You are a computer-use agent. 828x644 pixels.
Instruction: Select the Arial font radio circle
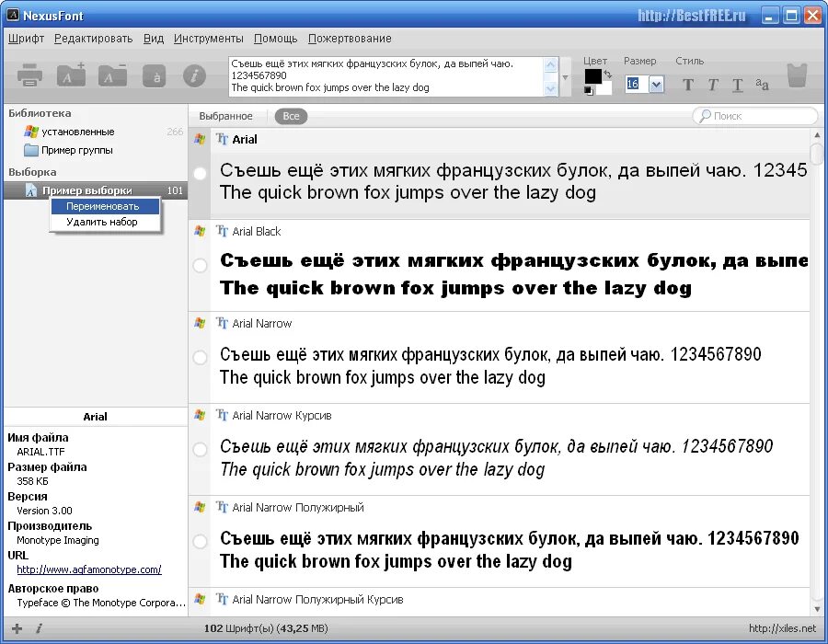pyautogui.click(x=200, y=173)
